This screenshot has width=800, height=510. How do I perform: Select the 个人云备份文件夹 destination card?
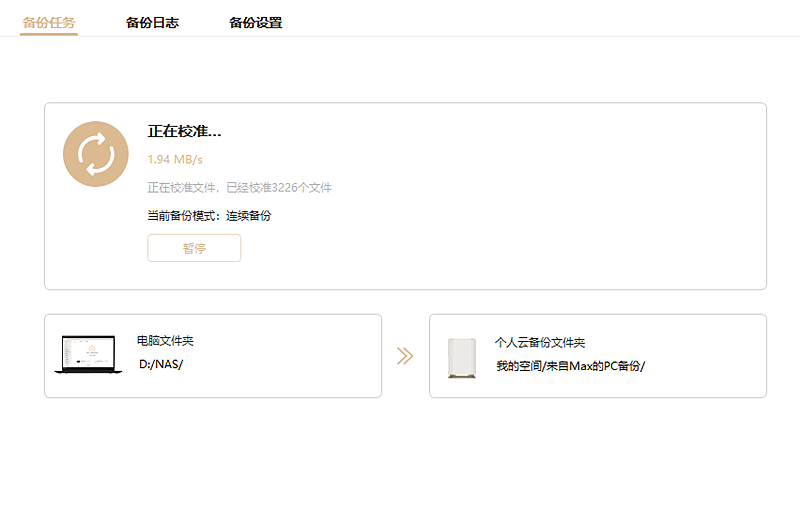point(598,356)
